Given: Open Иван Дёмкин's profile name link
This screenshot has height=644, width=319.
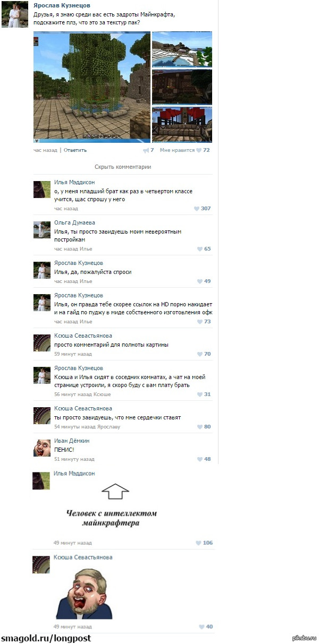Looking at the screenshot, I should click(x=72, y=441).
